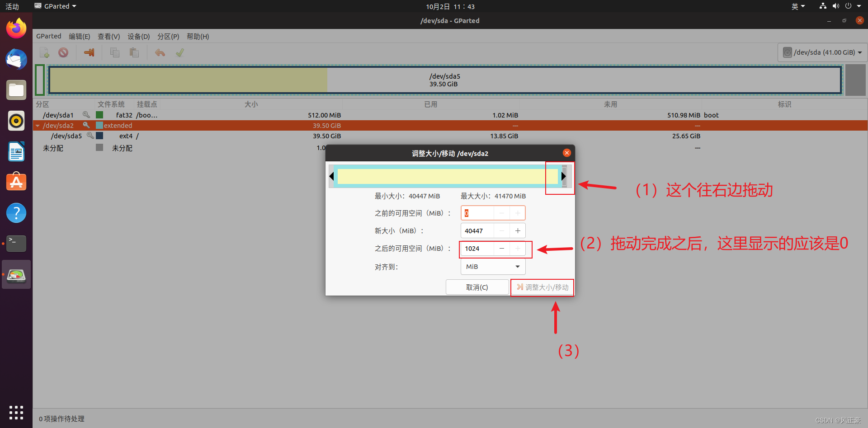Open Firefox from the dock
Image resolution: width=868 pixels, height=428 pixels.
(16, 28)
